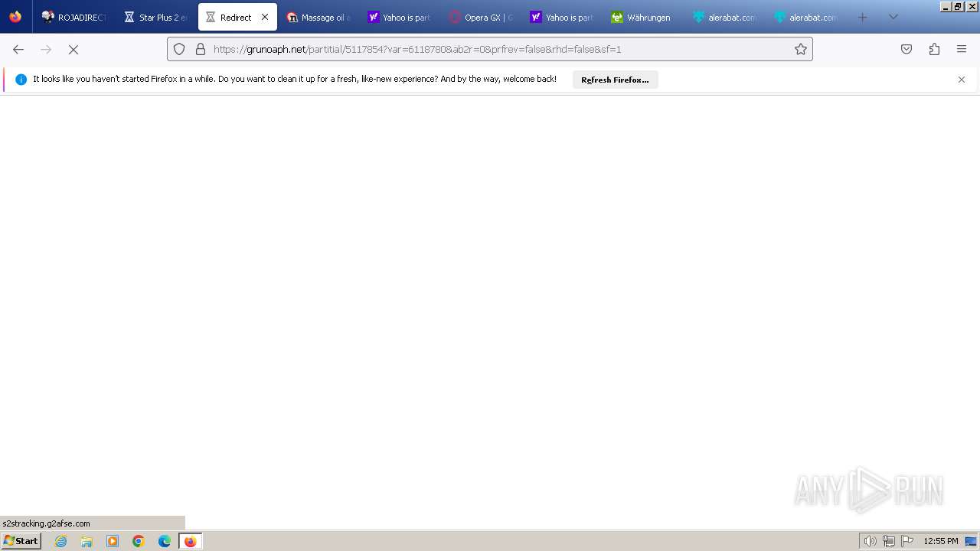Open network icon in system tray
This screenshot has width=980, height=551.
click(x=888, y=541)
